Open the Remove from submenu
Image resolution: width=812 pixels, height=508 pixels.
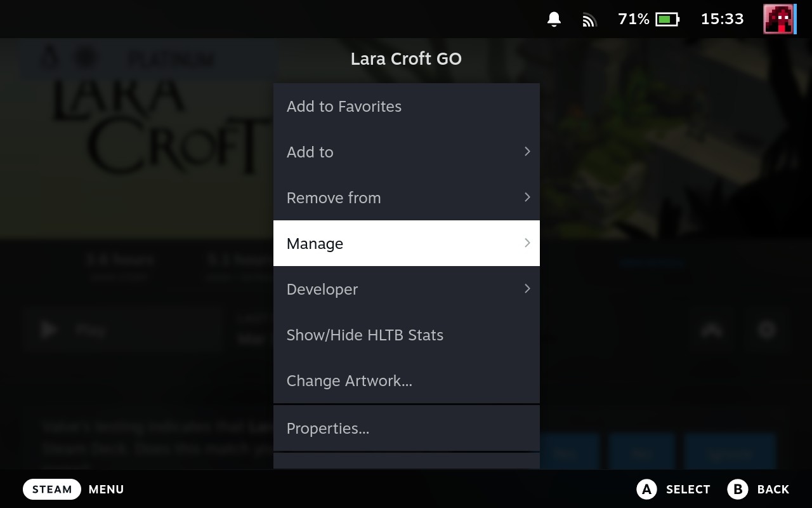pyautogui.click(x=407, y=197)
